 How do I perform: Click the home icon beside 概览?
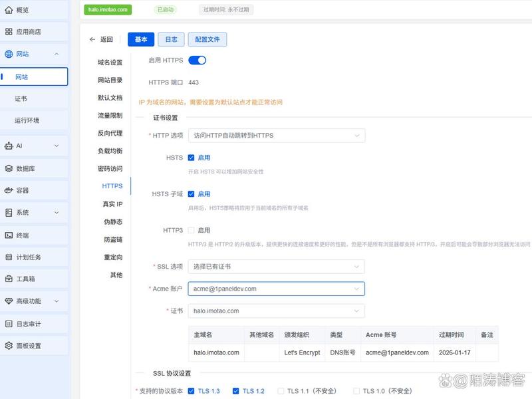tap(9, 10)
